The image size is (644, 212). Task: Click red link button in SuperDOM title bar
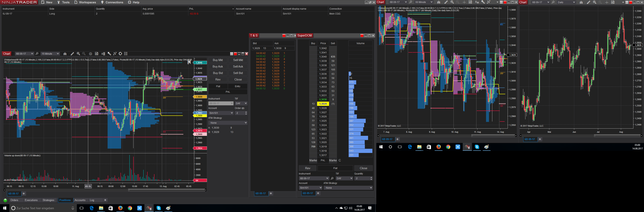click(x=362, y=36)
